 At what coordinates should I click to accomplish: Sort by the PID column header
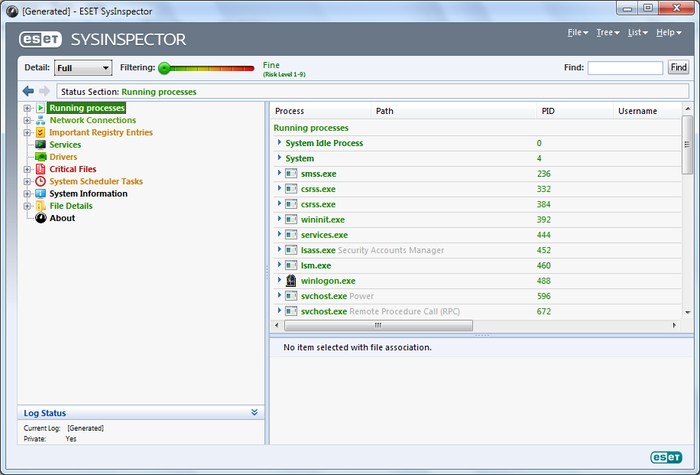point(575,111)
